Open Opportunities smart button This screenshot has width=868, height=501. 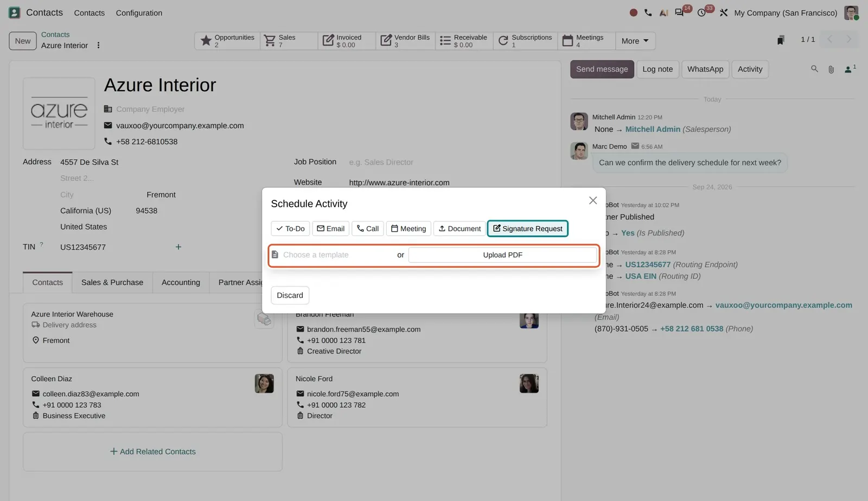tap(227, 41)
